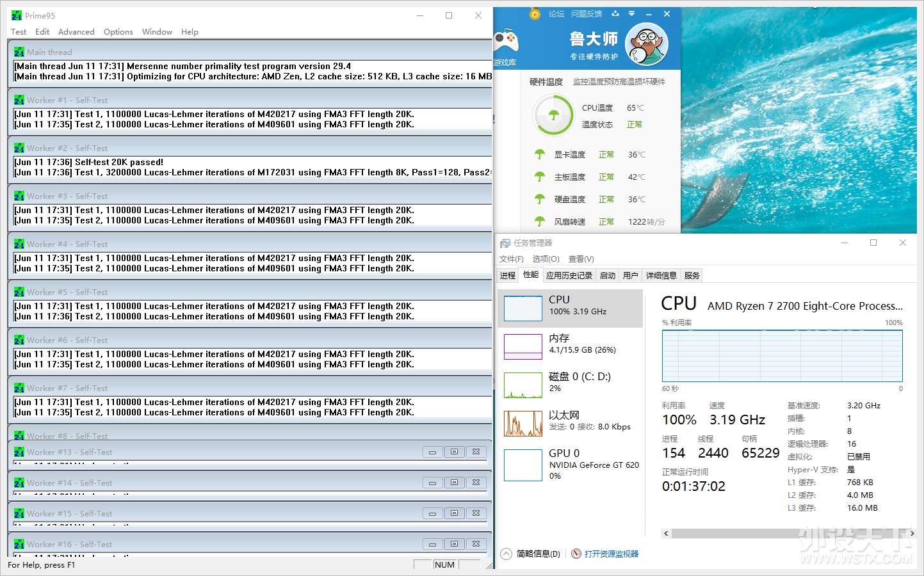Image resolution: width=924 pixels, height=576 pixels.
Task: Open 文件(F) menu in Task Manager
Action: click(x=512, y=259)
